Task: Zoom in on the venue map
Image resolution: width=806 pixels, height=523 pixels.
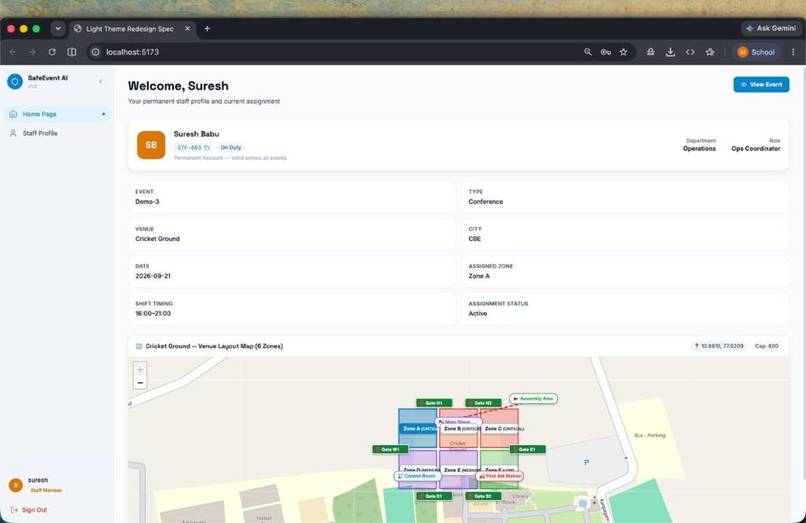Action: tap(140, 369)
